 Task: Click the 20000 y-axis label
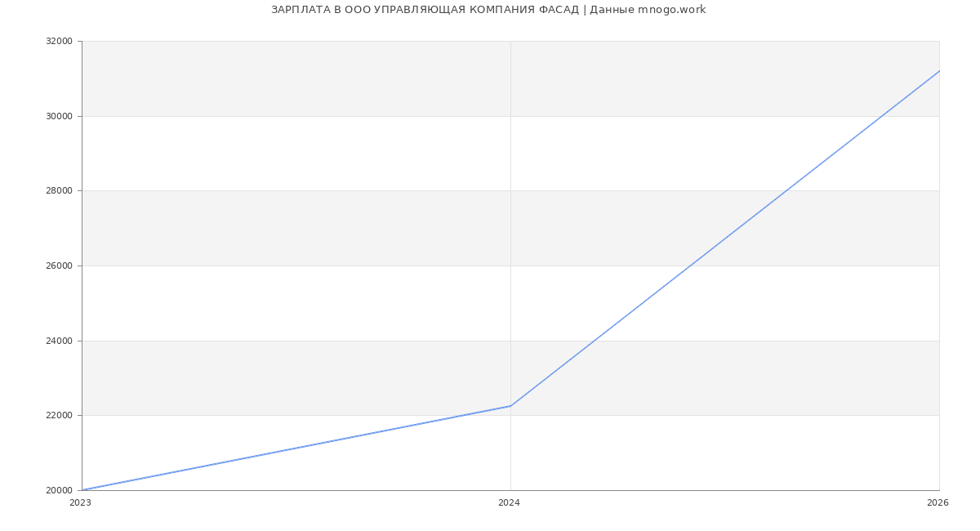59,491
